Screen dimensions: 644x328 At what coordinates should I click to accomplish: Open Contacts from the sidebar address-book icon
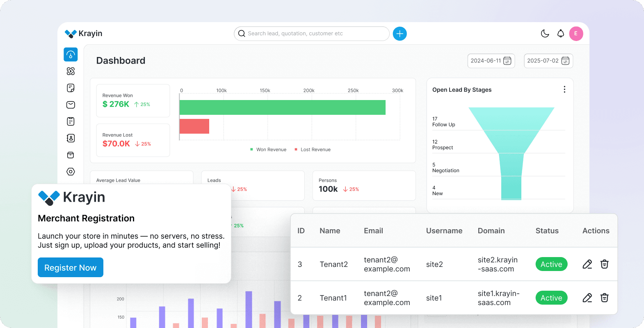[x=71, y=138]
